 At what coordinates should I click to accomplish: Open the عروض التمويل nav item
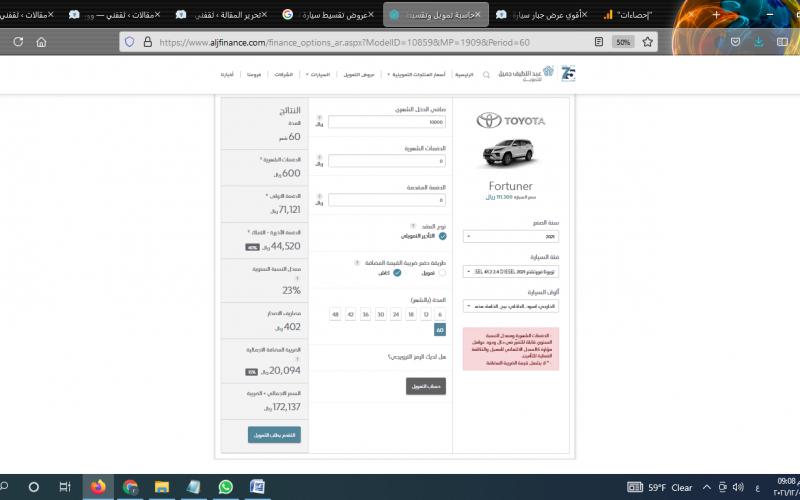359,74
